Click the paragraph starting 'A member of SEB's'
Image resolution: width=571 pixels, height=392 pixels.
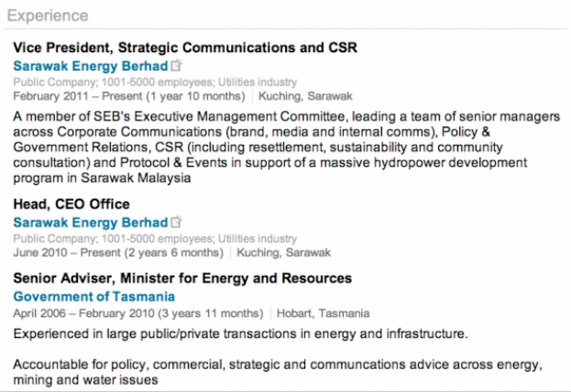(x=287, y=147)
